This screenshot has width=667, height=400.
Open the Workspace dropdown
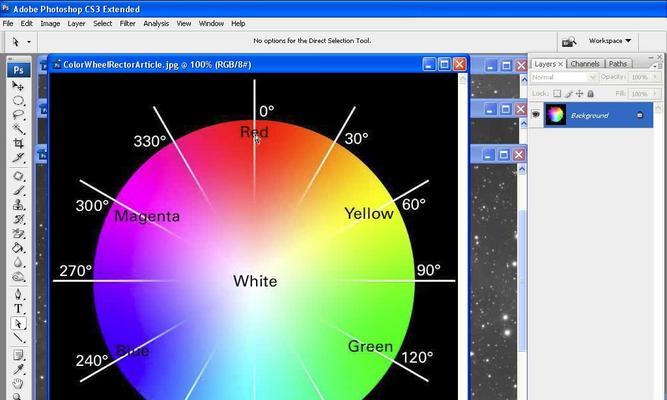pyautogui.click(x=610, y=41)
